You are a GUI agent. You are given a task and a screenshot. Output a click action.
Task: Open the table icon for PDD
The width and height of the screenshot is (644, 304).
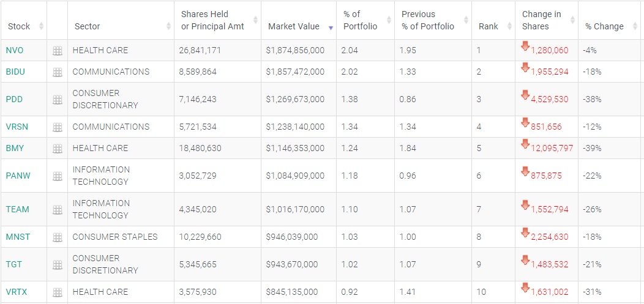point(58,100)
